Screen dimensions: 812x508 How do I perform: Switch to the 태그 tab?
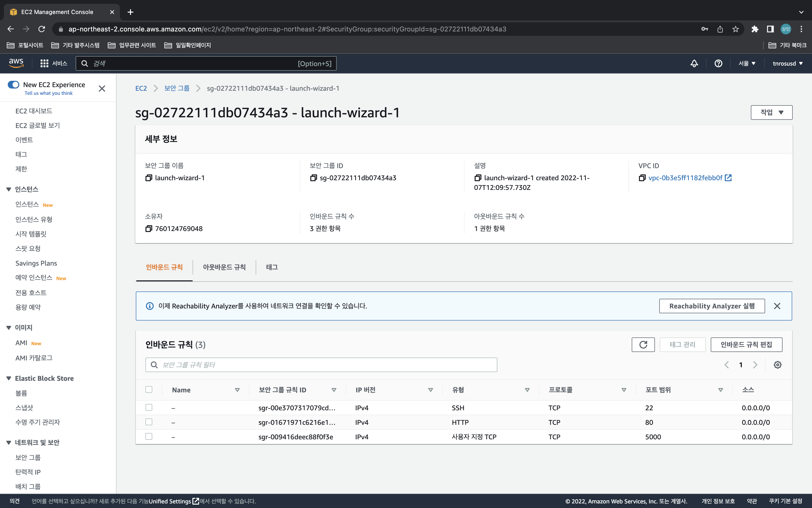(272, 268)
